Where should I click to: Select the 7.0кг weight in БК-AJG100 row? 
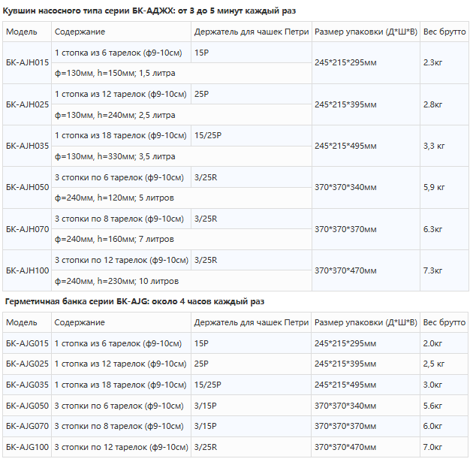(434, 447)
